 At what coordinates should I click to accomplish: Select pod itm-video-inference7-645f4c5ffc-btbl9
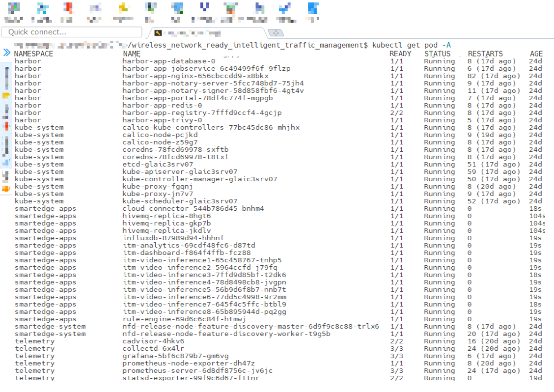[204, 305]
